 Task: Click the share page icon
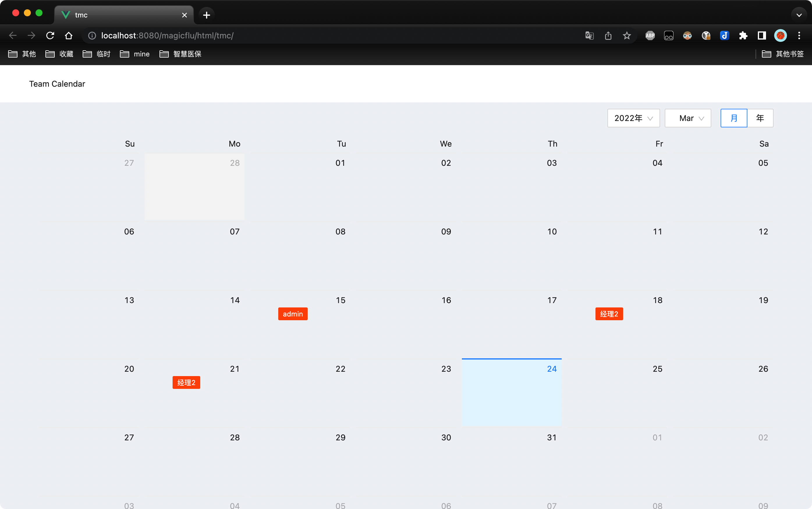[608, 35]
